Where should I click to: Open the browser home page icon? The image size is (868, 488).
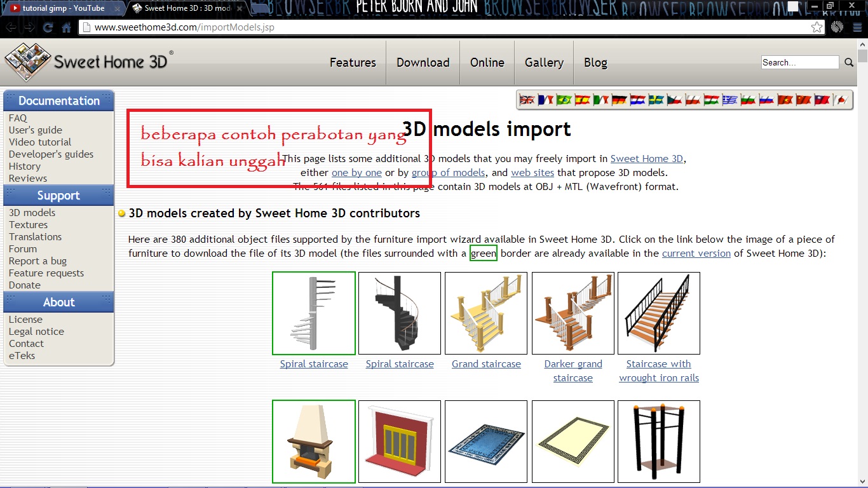pyautogui.click(x=66, y=27)
